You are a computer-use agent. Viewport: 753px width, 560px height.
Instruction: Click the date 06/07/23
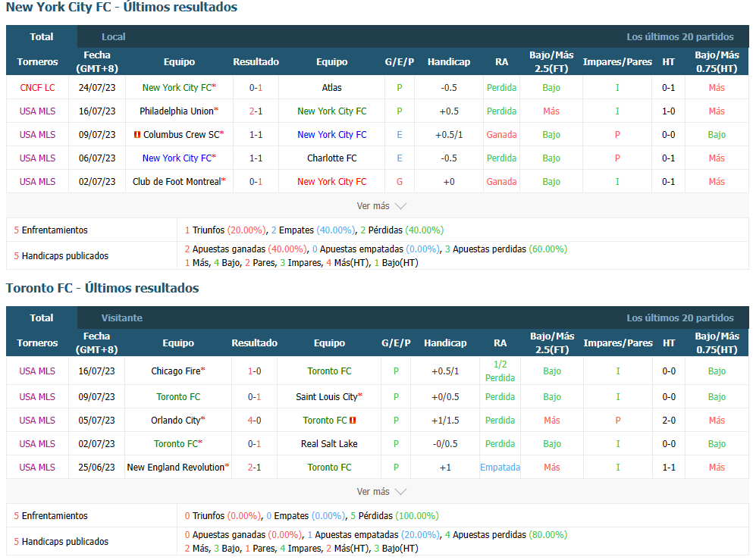click(97, 158)
